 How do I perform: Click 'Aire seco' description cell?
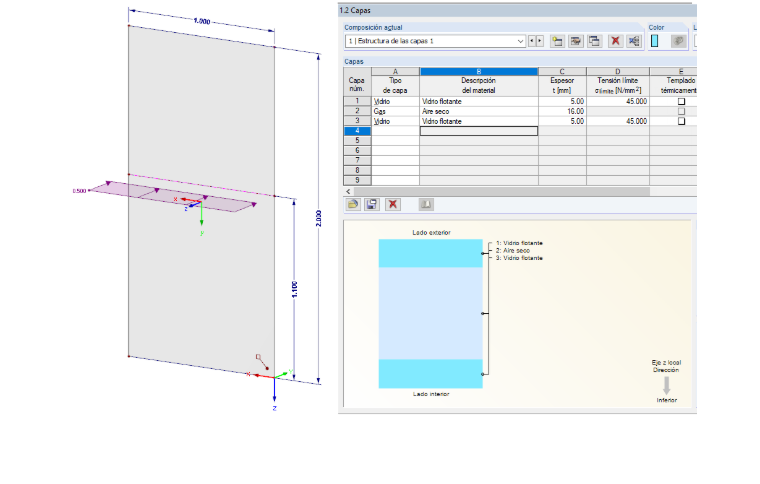coord(479,111)
